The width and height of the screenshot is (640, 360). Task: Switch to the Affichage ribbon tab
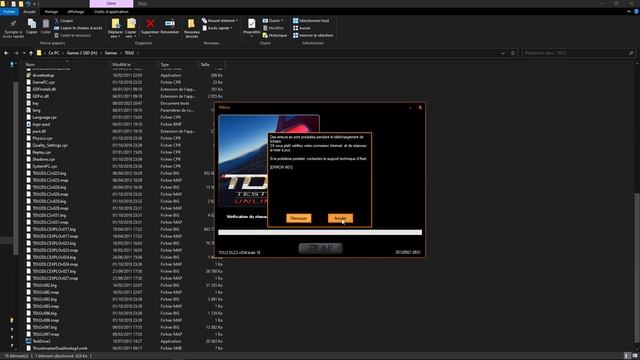76,12
